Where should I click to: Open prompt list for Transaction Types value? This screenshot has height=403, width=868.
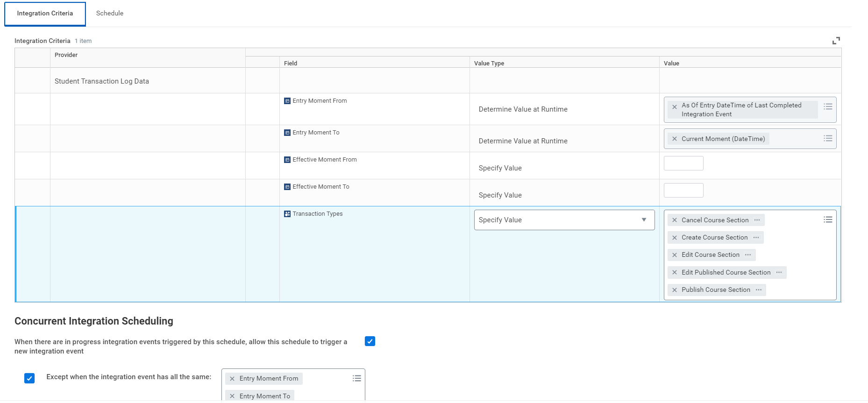click(827, 220)
